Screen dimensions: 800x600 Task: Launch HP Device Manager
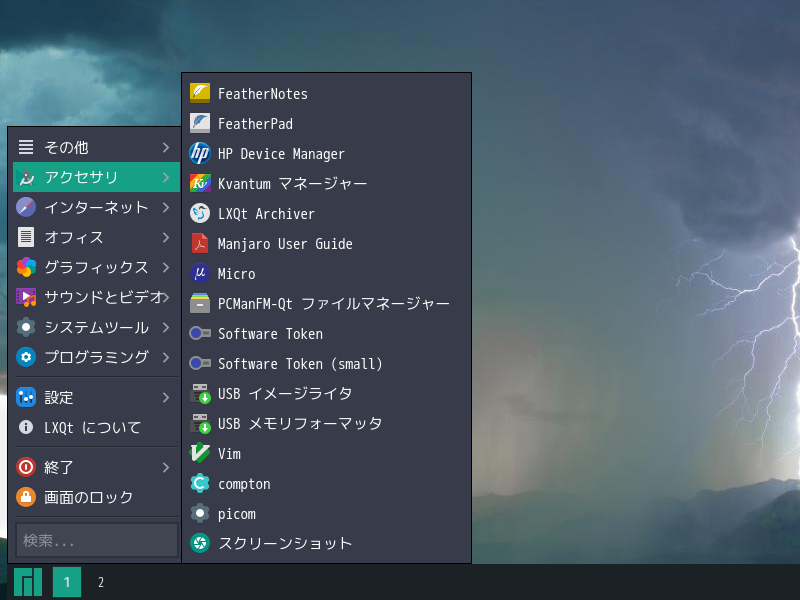[327, 154]
